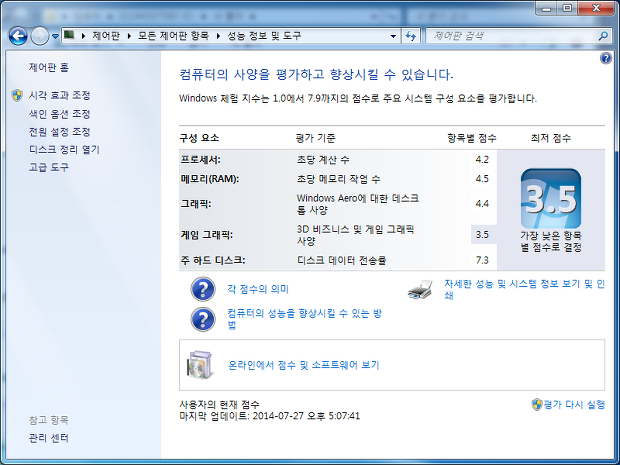Open 컴퓨터의 성능을 향상시킬 수 있는 방법 link
The height and width of the screenshot is (465, 620).
[x=304, y=319]
